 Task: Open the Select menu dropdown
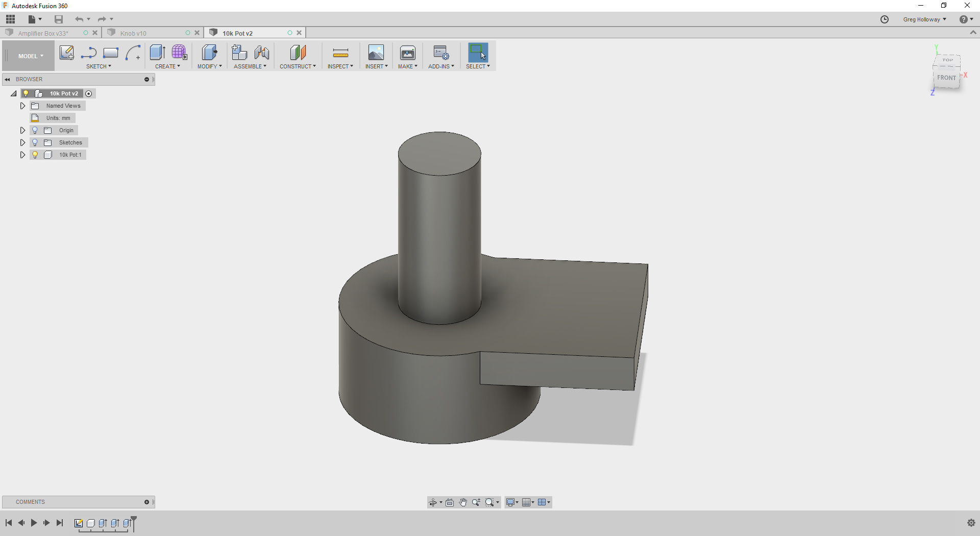tap(478, 66)
